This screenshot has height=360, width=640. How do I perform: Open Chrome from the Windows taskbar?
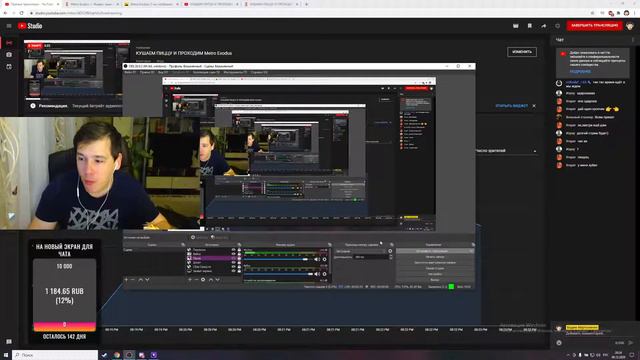point(117,355)
